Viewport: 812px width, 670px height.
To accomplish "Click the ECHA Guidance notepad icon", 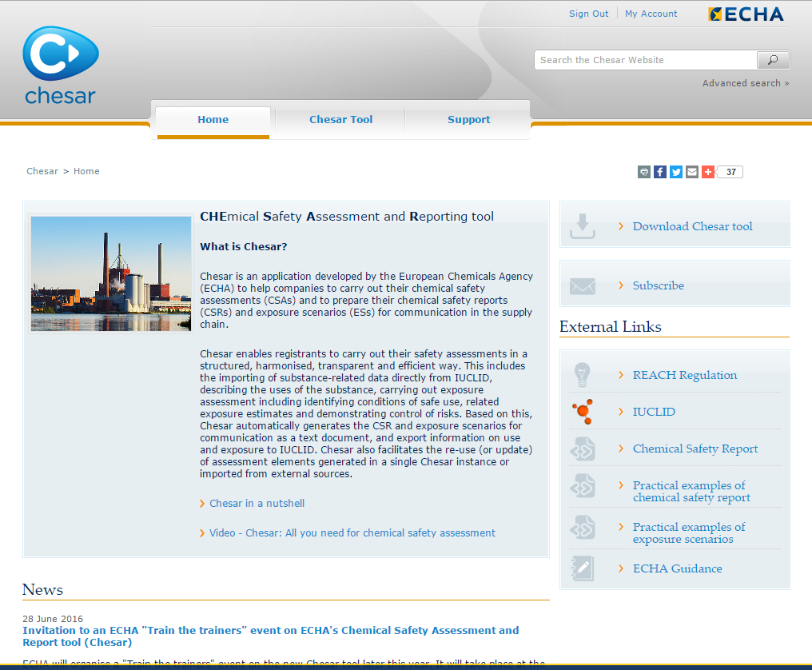I will pyautogui.click(x=583, y=568).
